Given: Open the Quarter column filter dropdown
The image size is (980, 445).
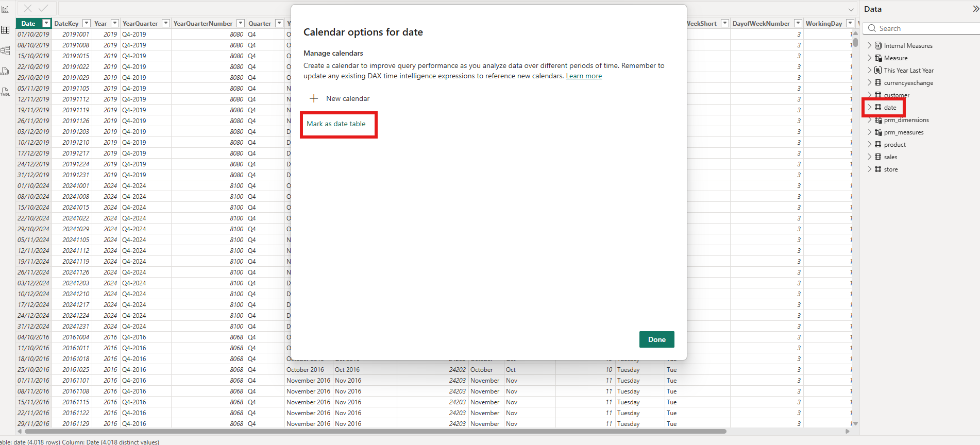Looking at the screenshot, I should [x=279, y=23].
